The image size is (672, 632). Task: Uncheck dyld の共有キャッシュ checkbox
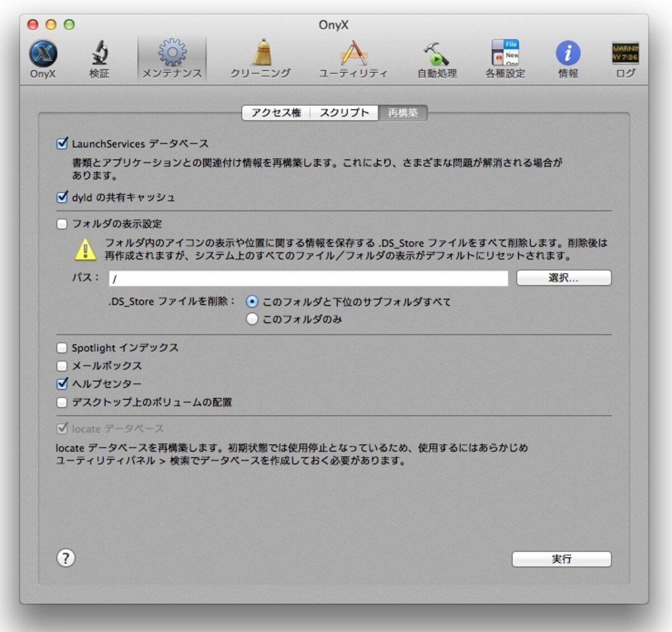coord(62,197)
